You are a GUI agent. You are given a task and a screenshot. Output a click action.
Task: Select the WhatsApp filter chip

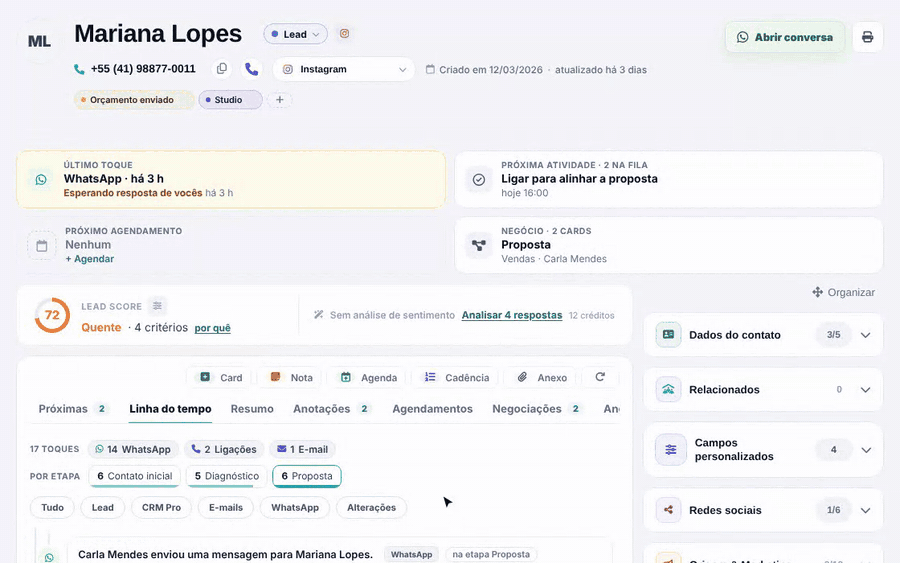tap(295, 507)
